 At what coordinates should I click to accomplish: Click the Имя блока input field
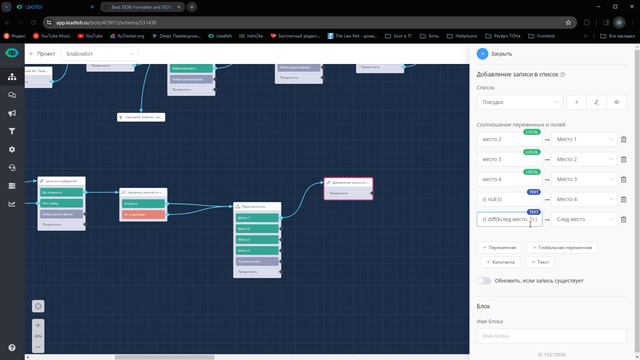coord(551,336)
